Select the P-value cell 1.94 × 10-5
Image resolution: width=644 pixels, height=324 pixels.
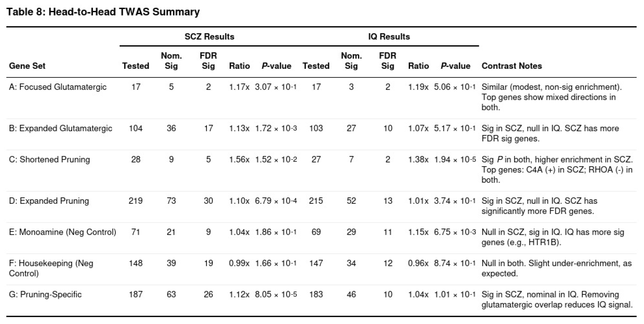pos(455,160)
